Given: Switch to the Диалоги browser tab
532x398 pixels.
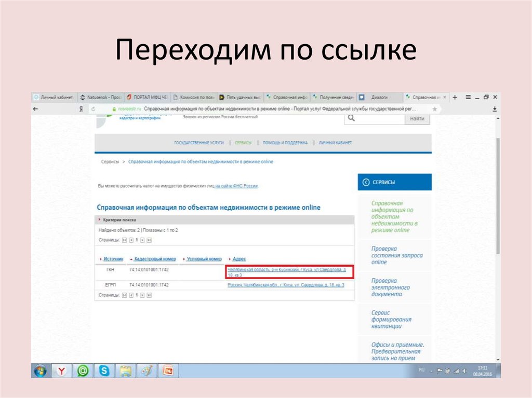Looking at the screenshot, I should pyautogui.click(x=379, y=97).
